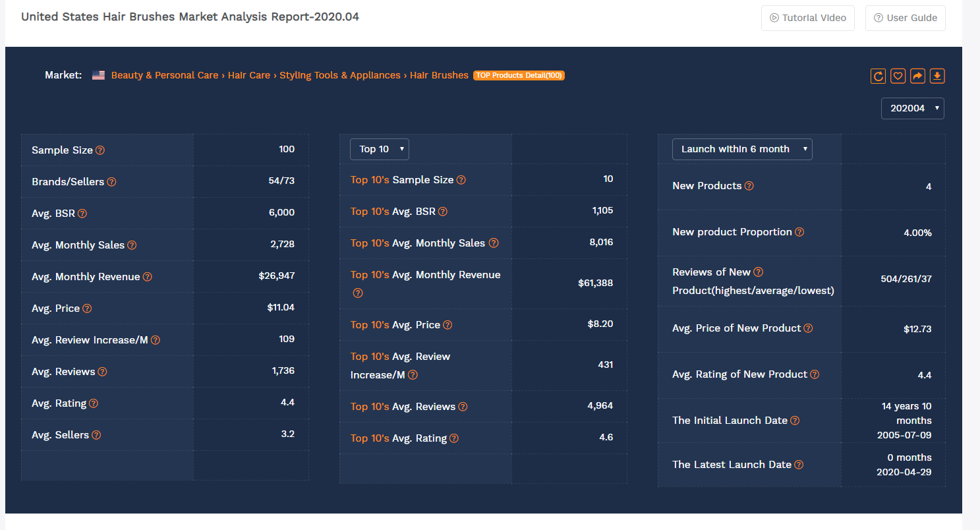This screenshot has height=530, width=980.
Task: Click the refresh icon in the market header
Action: [878, 76]
